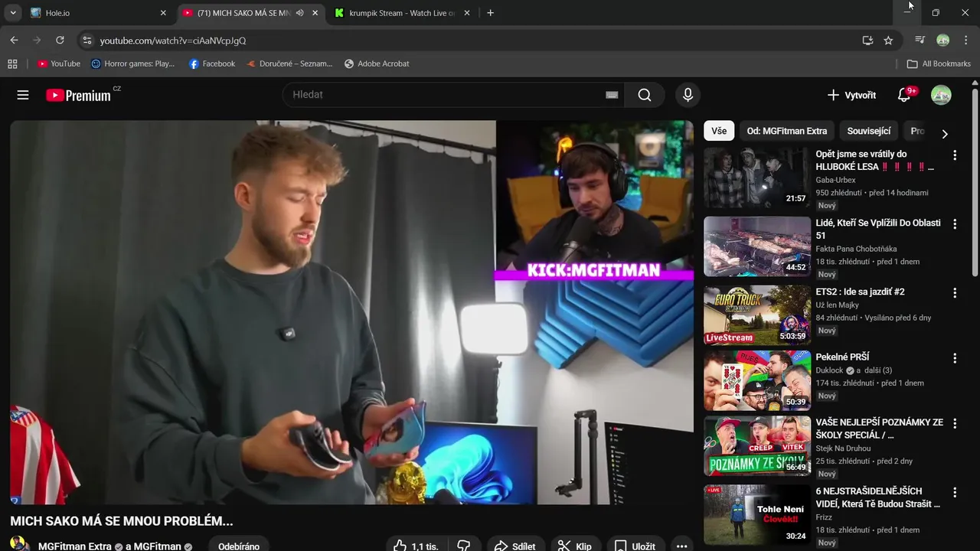Open options for Opět jsme se vrátily video
The width and height of the screenshot is (980, 551).
[x=954, y=155]
